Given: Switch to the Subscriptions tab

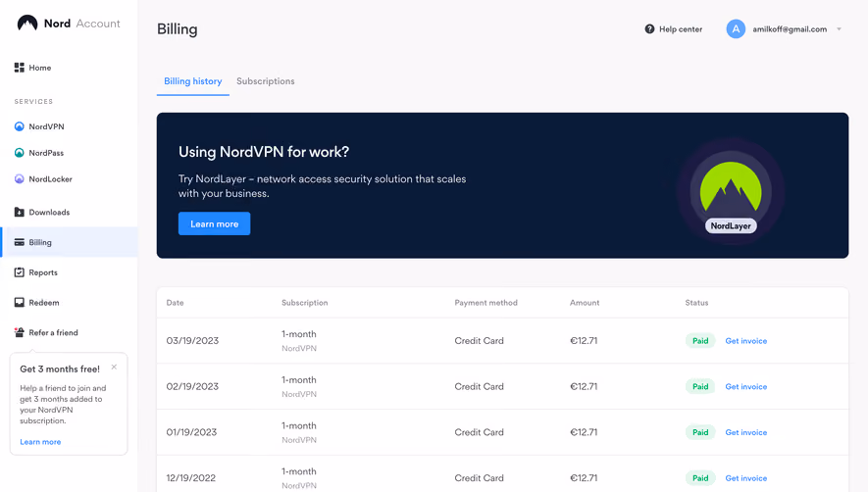Looking at the screenshot, I should (266, 81).
